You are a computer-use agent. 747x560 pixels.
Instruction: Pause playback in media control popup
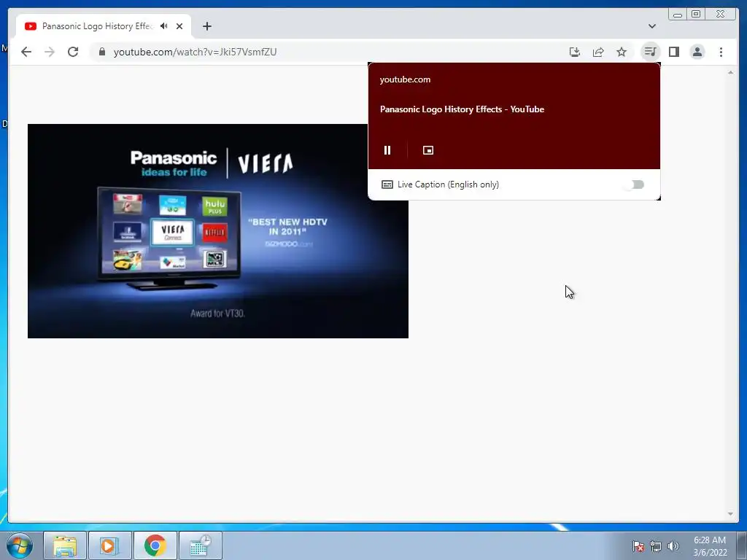point(387,150)
